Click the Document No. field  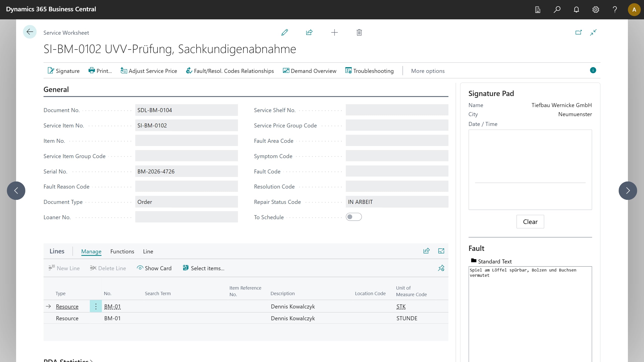coord(186,110)
